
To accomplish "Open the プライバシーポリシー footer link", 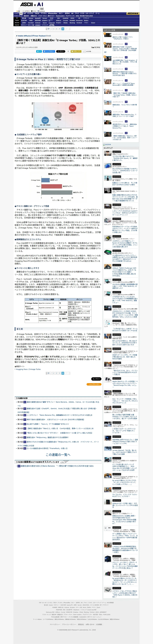I will tap(69, 625).
